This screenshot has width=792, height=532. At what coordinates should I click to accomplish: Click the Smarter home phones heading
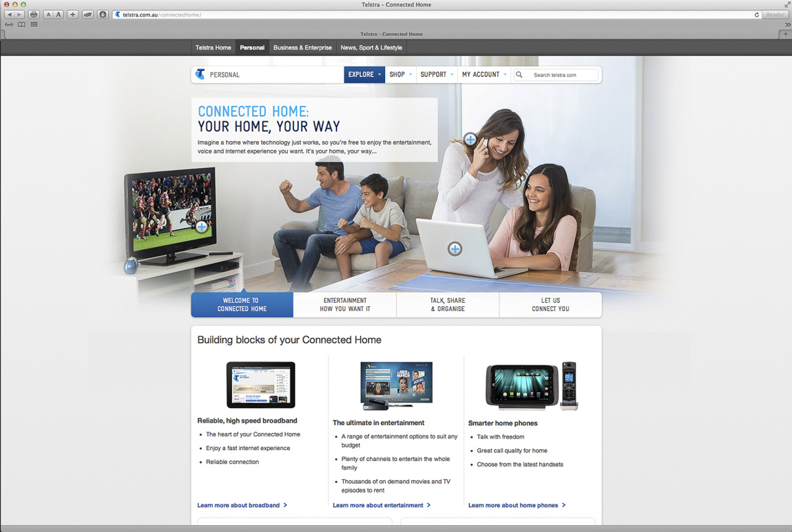503,423
